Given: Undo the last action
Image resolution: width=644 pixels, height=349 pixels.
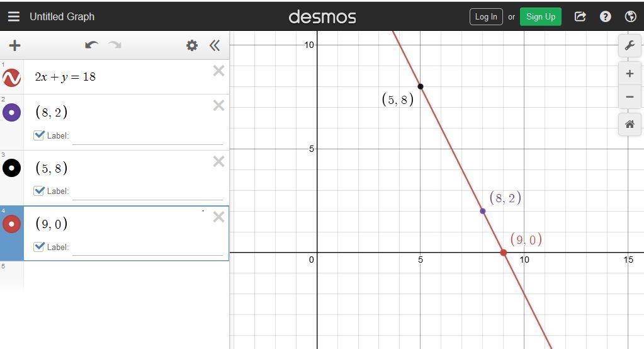Looking at the screenshot, I should [x=91, y=45].
